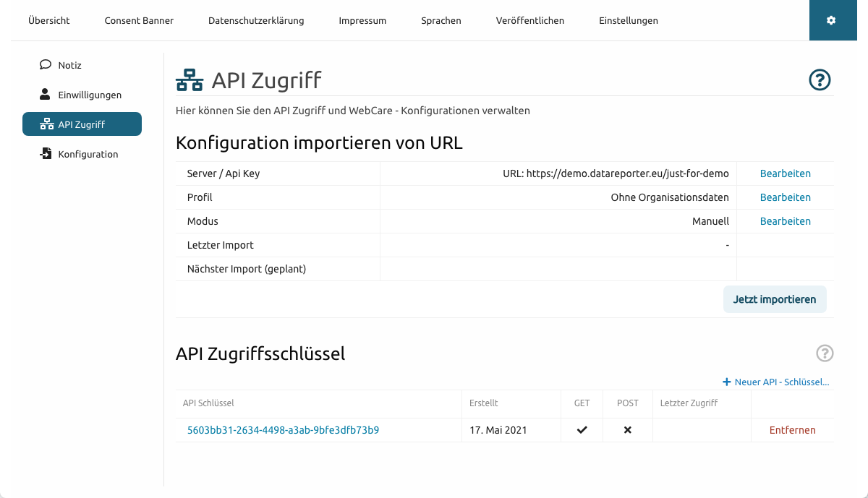Click the POST column header
The width and height of the screenshot is (868, 498).
627,403
